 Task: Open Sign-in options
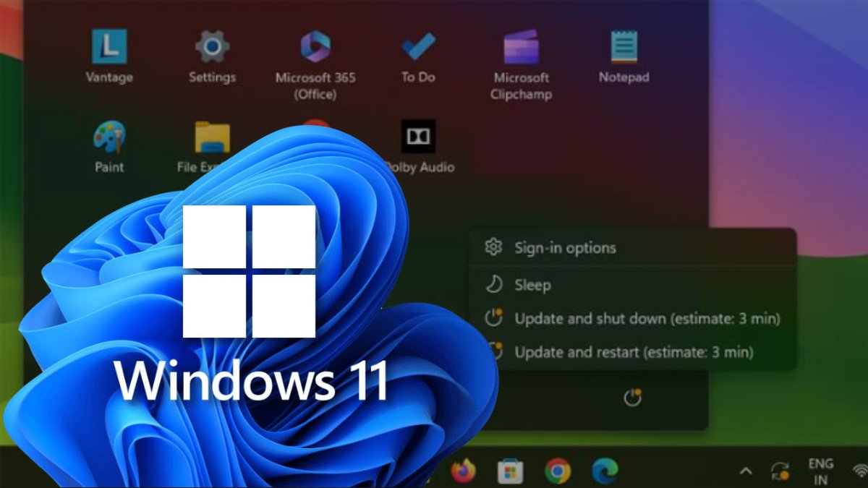pyautogui.click(x=564, y=247)
